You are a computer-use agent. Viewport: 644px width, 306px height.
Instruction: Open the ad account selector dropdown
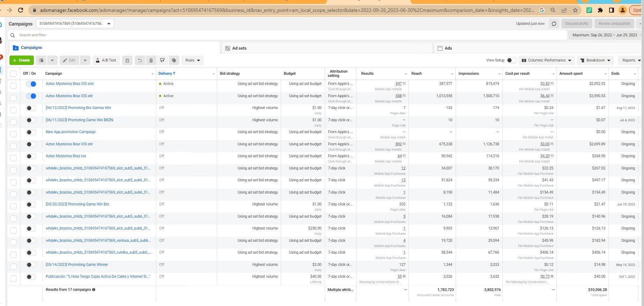pyautogui.click(x=75, y=24)
